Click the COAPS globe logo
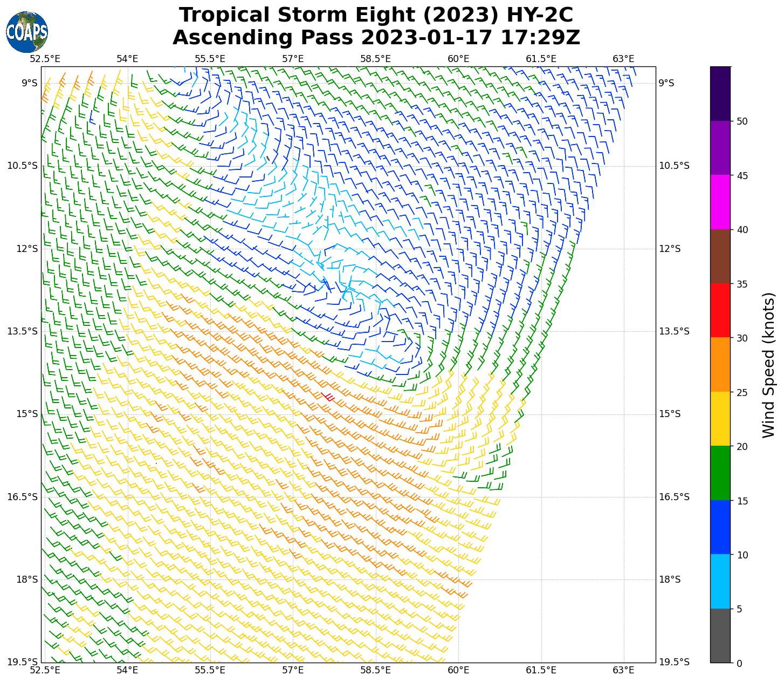Image resolution: width=784 pixels, height=682 pixels. [27, 32]
